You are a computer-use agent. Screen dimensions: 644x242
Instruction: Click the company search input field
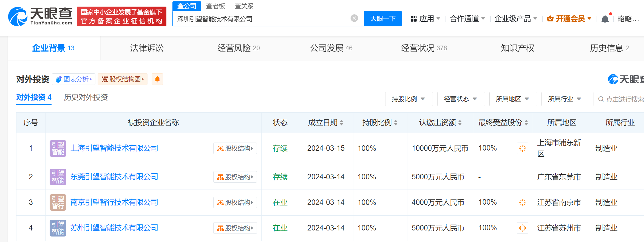click(x=260, y=19)
